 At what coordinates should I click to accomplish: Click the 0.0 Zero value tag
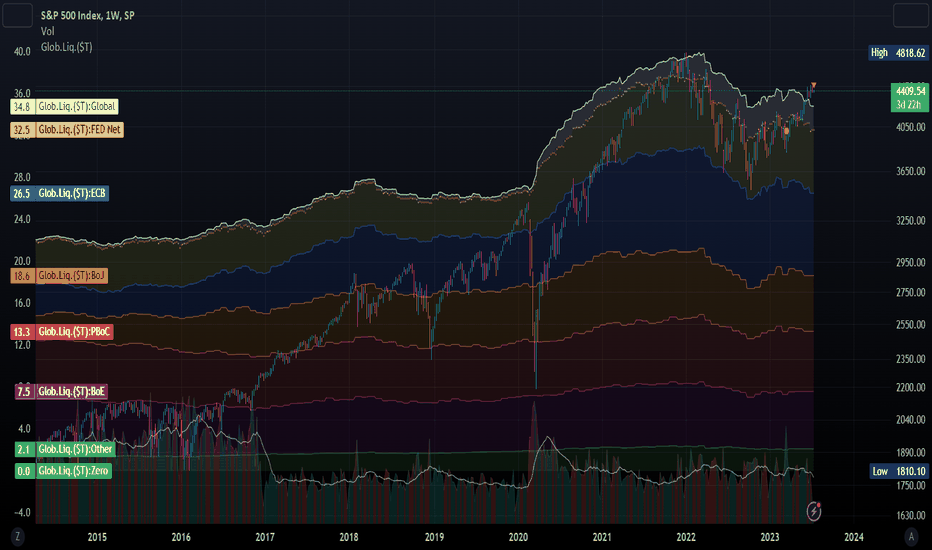pyautogui.click(x=24, y=471)
